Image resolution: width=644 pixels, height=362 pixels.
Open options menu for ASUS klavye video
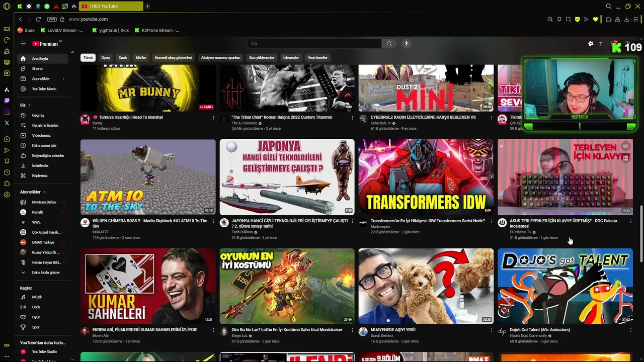(630, 221)
